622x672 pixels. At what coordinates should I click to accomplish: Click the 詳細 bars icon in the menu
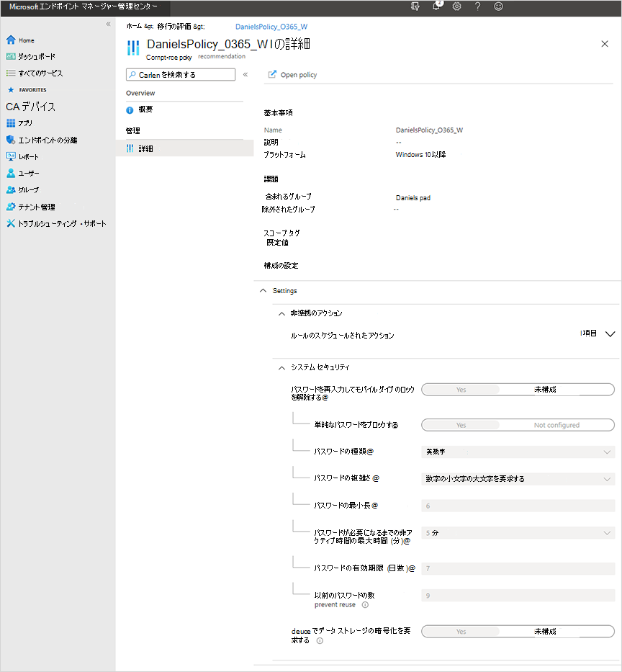[130, 148]
